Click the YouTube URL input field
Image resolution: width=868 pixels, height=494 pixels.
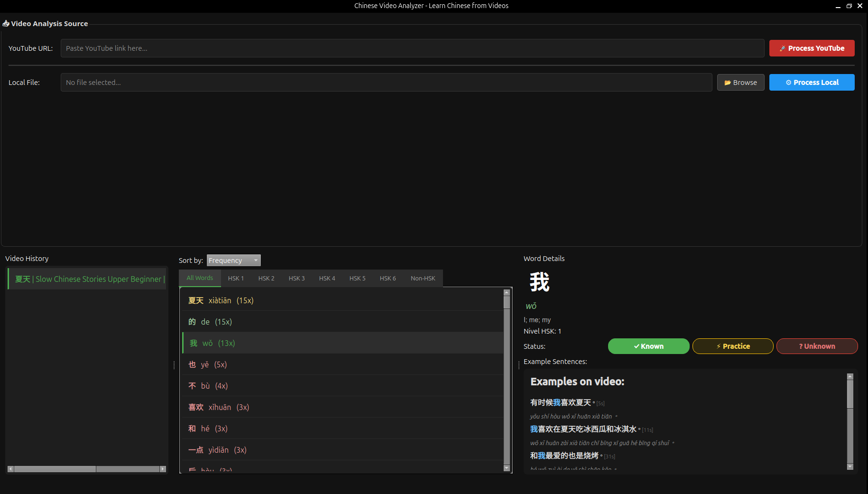pyautogui.click(x=412, y=48)
